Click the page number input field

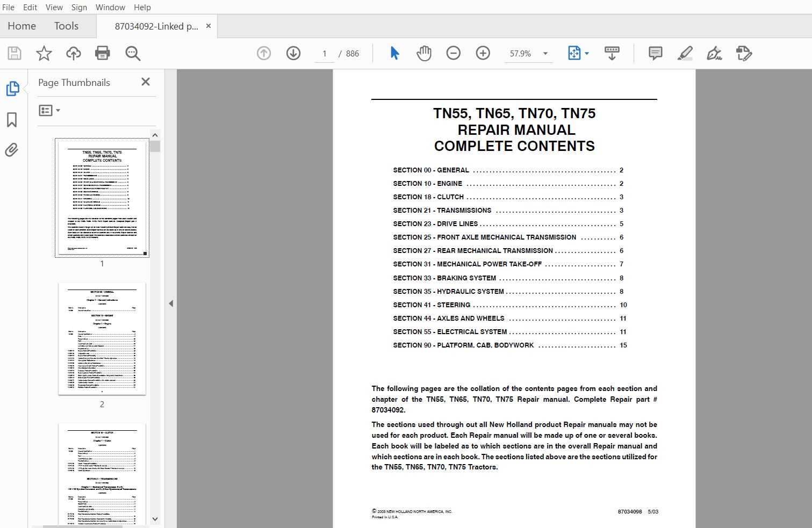pos(324,53)
